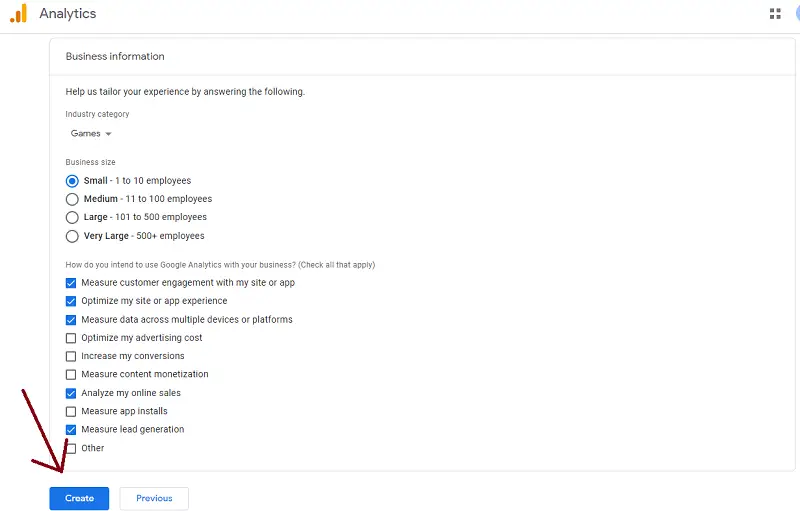Click the Google Analytics logo icon
The image size is (800, 511).
coord(19,14)
